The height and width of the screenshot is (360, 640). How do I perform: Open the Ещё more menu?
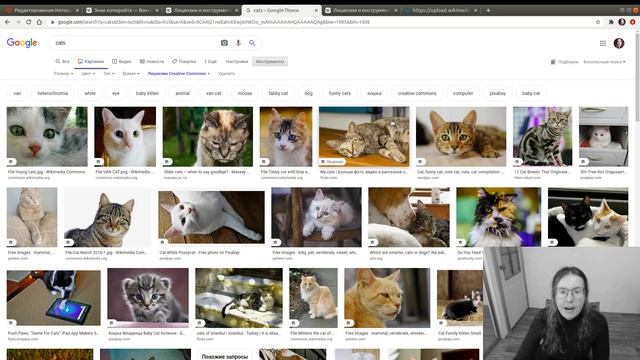211,62
